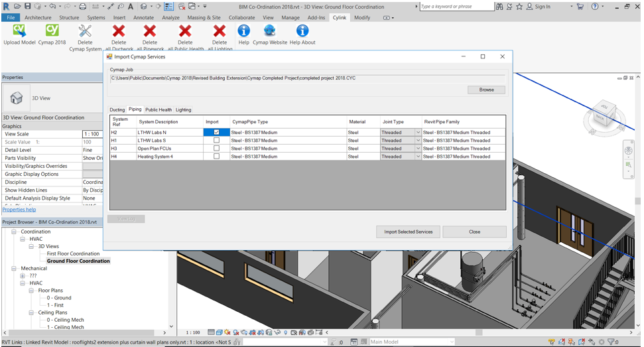This screenshot has width=644, height=347.
Task: Open Joint Type dropdown for H2 row
Action: click(x=418, y=132)
